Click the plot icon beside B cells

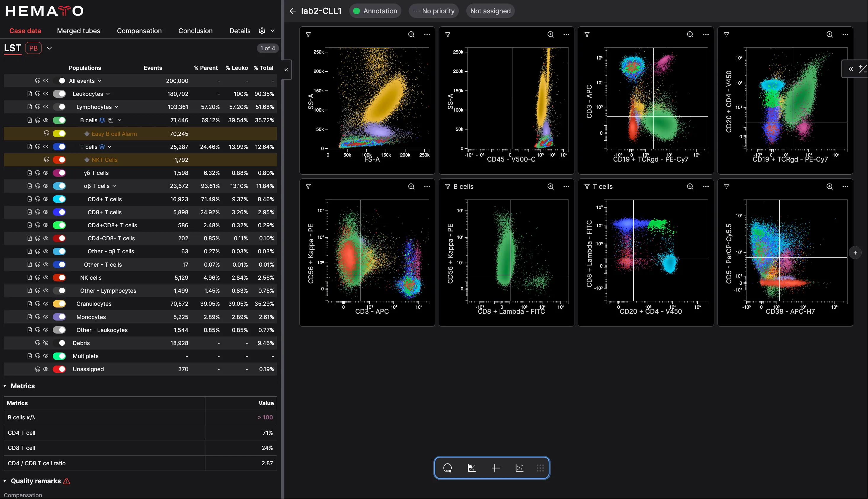point(110,120)
